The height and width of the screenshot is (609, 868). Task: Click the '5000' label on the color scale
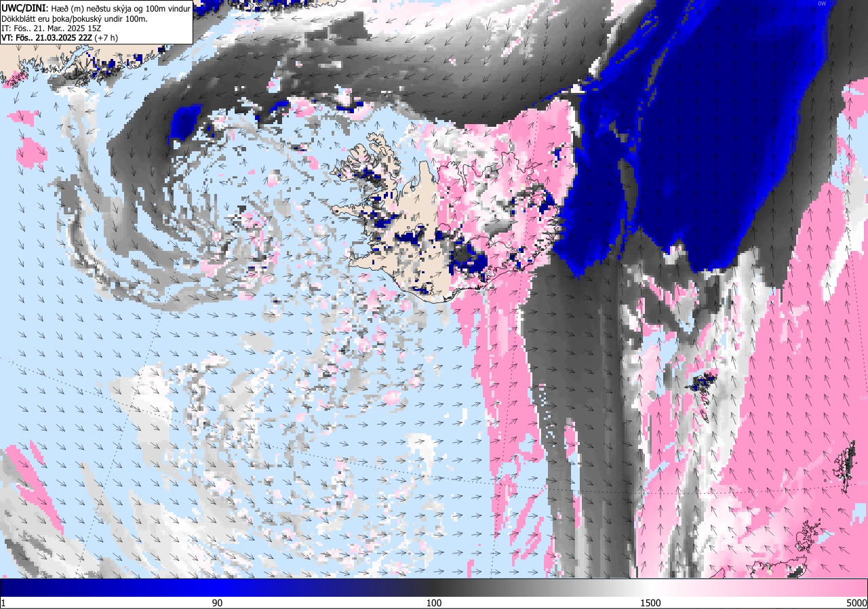856,603
